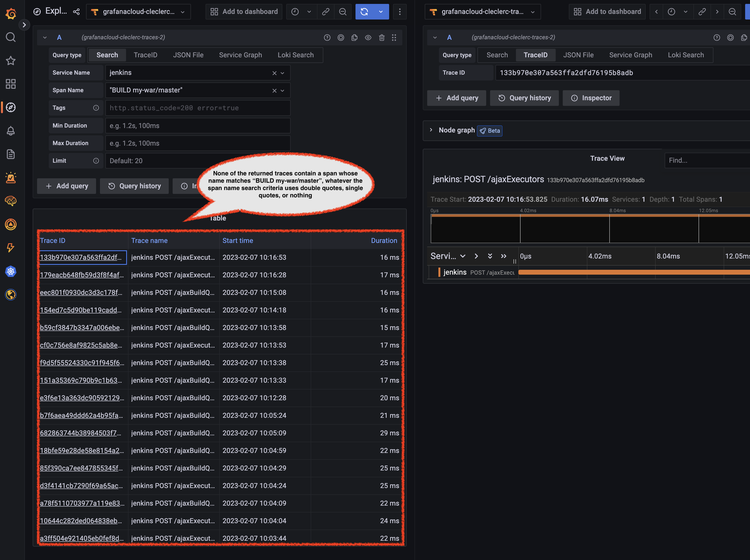Duplicate query A using the copy icon
The height and width of the screenshot is (560, 750).
pos(354,37)
